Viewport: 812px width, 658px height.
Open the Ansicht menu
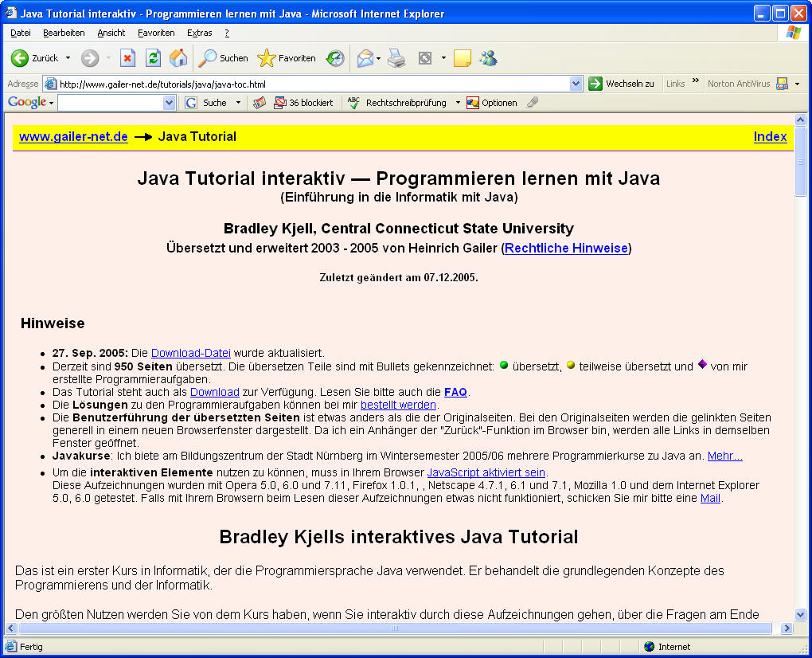click(111, 33)
